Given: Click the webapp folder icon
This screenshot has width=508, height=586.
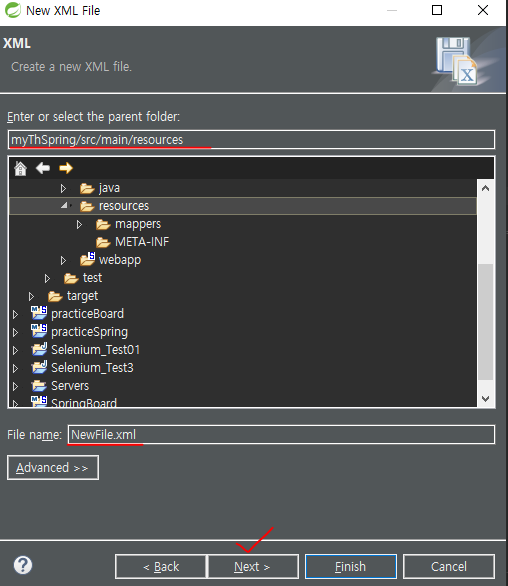Looking at the screenshot, I should 87,259.
